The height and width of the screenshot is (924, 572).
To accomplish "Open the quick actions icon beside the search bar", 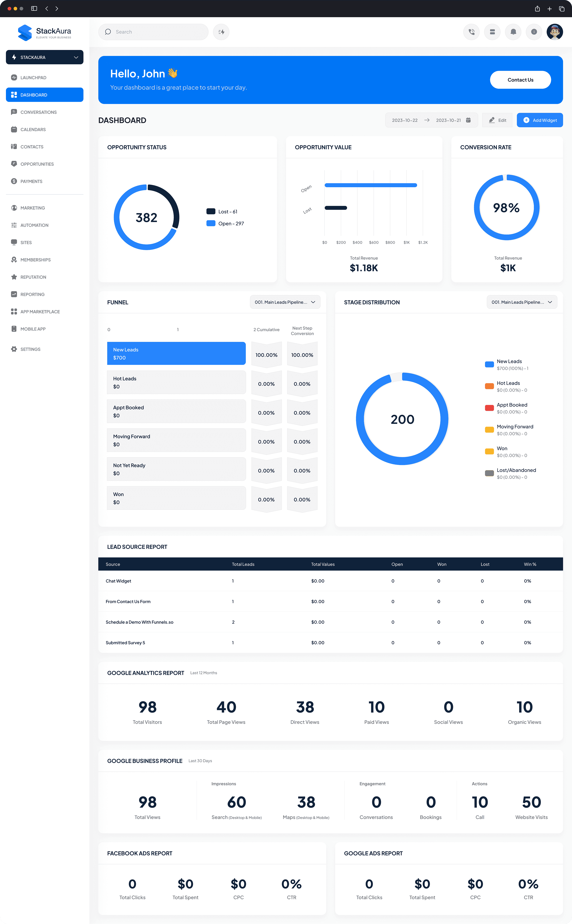I will click(221, 32).
